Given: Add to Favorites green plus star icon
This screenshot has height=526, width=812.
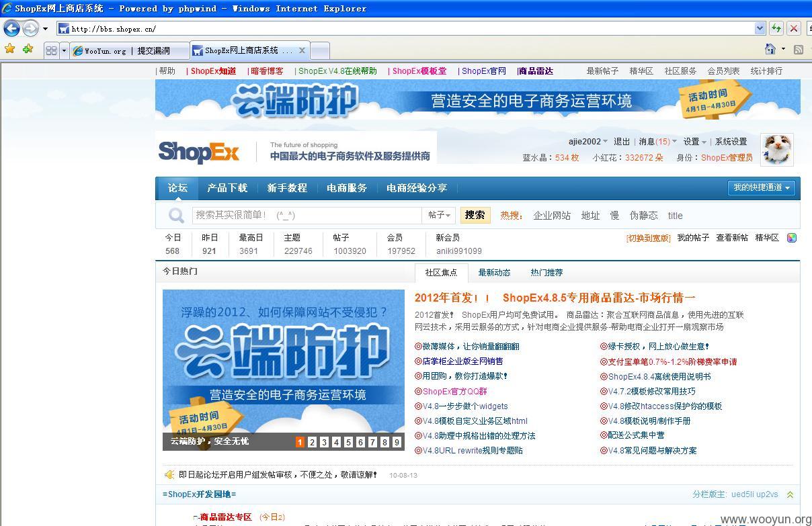Looking at the screenshot, I should (28, 49).
